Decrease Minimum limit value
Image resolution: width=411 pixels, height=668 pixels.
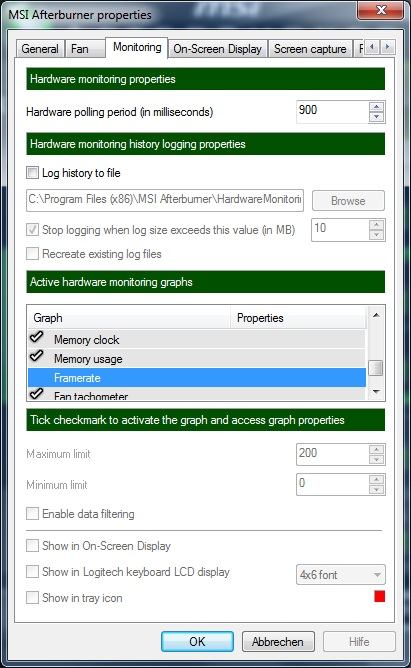point(377,490)
